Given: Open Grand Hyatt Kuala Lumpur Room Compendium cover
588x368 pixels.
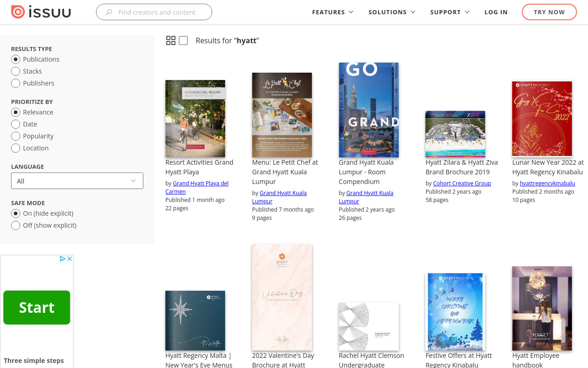Looking at the screenshot, I should coord(369,110).
